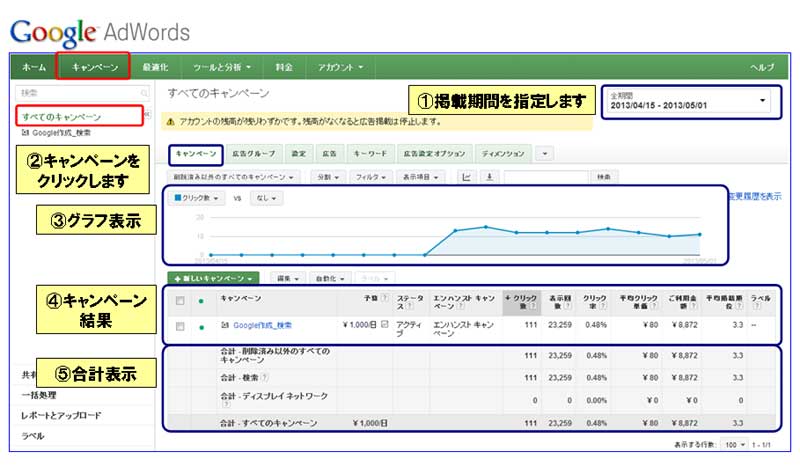This screenshot has width=800, height=470.
Task: Open the 編集 dropdown
Action: click(287, 279)
